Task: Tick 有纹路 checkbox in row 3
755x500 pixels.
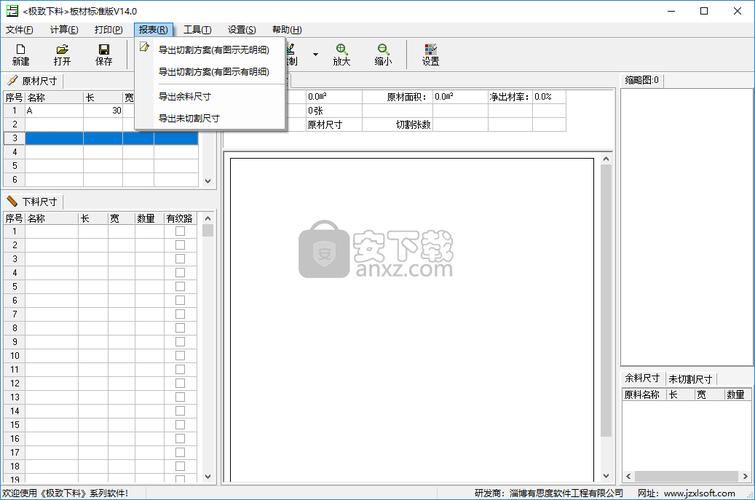Action: coord(180,259)
